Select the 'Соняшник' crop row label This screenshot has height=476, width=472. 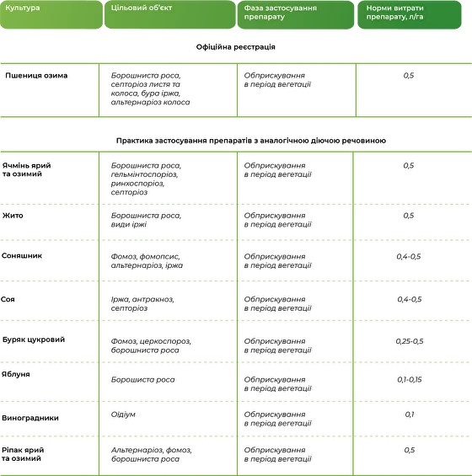point(22,255)
